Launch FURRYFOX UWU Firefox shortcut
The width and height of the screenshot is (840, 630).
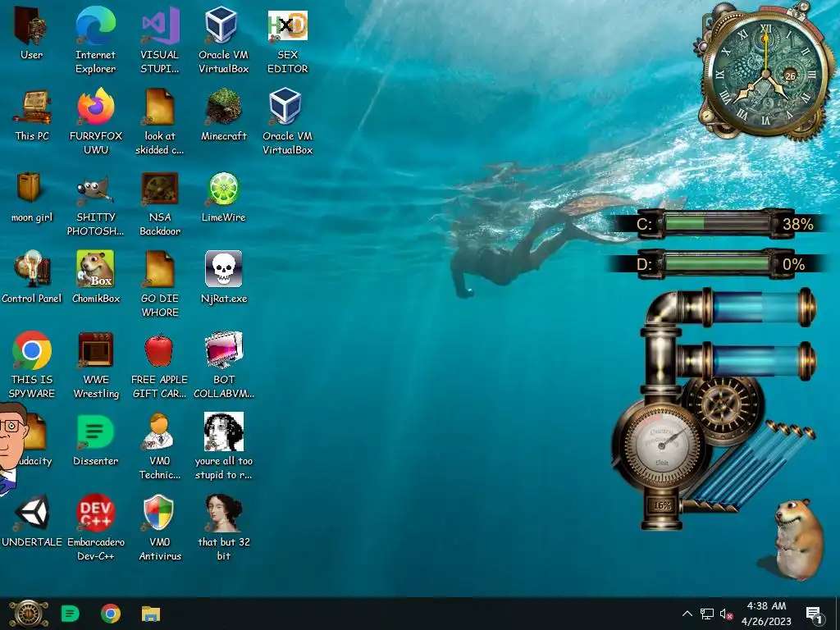point(96,121)
